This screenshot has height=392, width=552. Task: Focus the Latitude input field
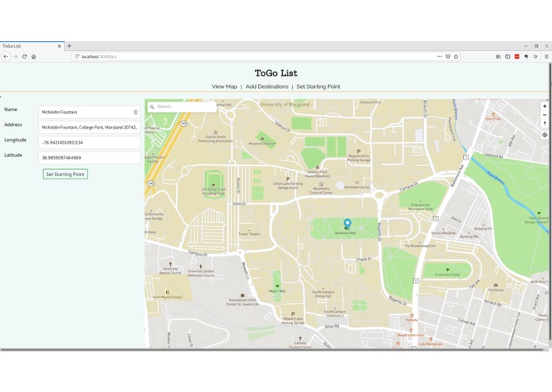click(89, 157)
